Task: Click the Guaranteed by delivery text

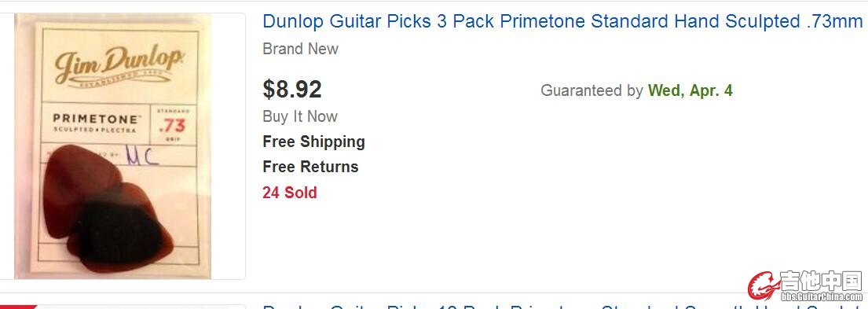Action: click(591, 90)
